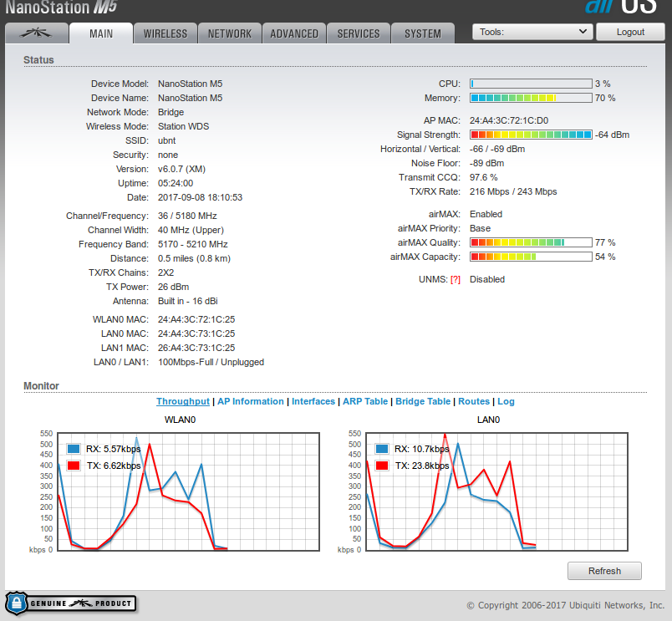Click the WLAN0 MAC value 24:A4:3C:72:1C:25
The height and width of the screenshot is (621, 672).
tap(196, 319)
